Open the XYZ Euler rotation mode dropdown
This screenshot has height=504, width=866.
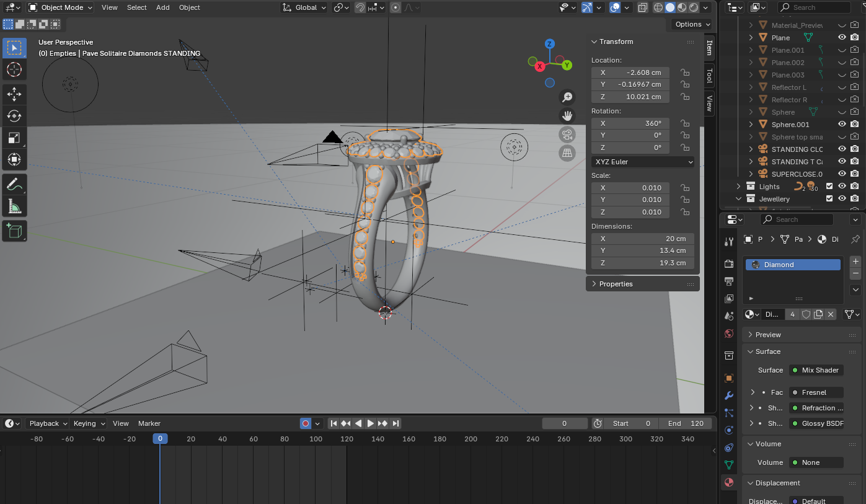coord(643,162)
